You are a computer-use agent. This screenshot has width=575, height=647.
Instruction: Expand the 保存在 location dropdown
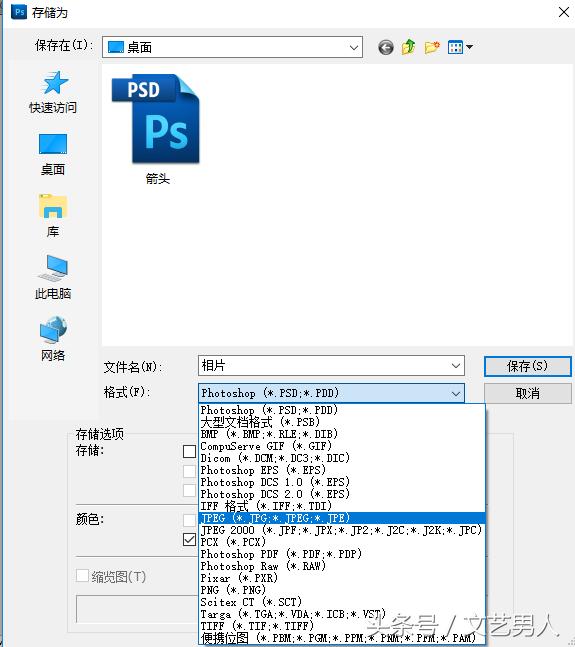click(353, 47)
